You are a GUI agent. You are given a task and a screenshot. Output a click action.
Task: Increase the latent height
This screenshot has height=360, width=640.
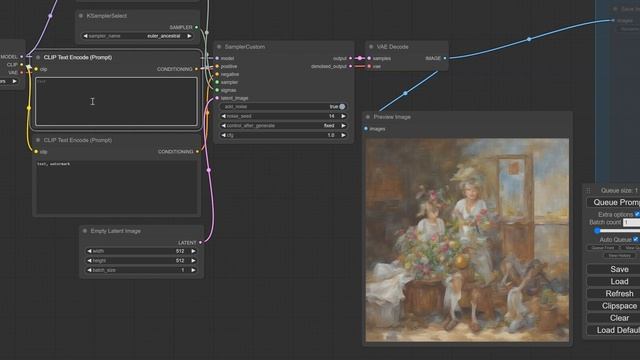click(193, 260)
